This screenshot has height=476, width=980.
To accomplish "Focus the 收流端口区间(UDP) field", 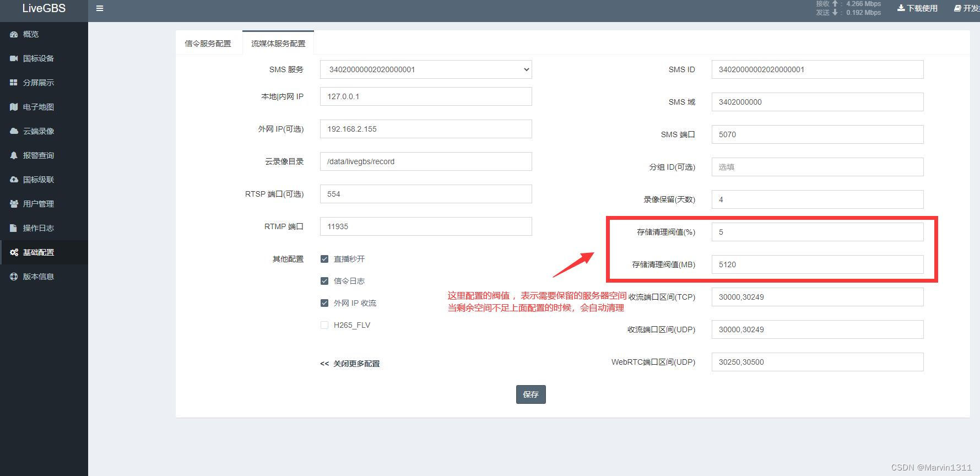I will [x=817, y=329].
